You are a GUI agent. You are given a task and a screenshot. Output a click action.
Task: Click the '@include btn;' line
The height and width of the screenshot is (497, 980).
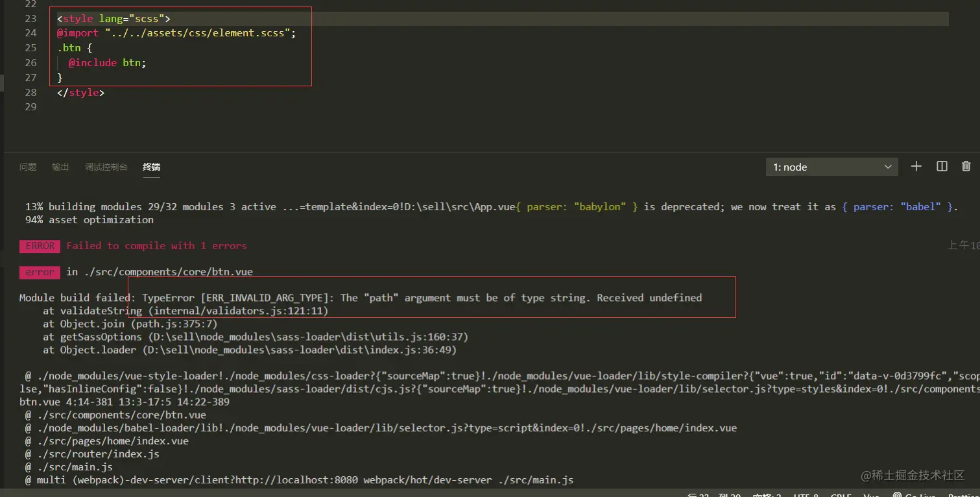point(108,63)
